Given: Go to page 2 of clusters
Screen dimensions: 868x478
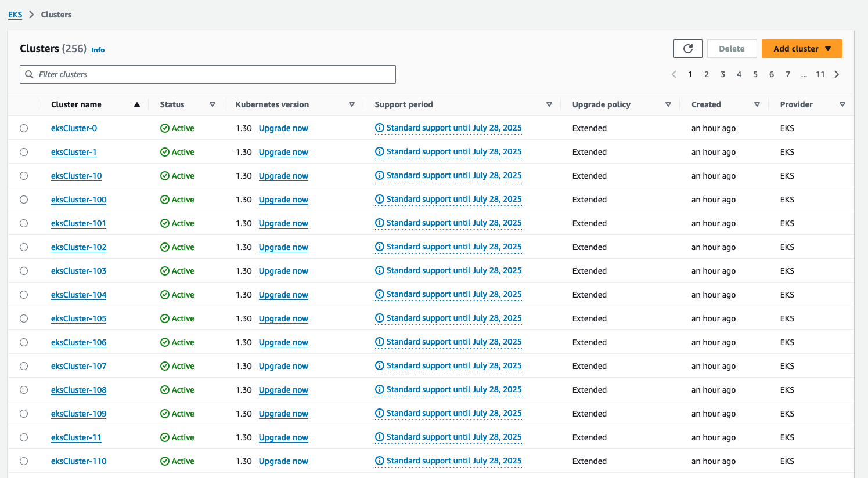Looking at the screenshot, I should click(707, 74).
